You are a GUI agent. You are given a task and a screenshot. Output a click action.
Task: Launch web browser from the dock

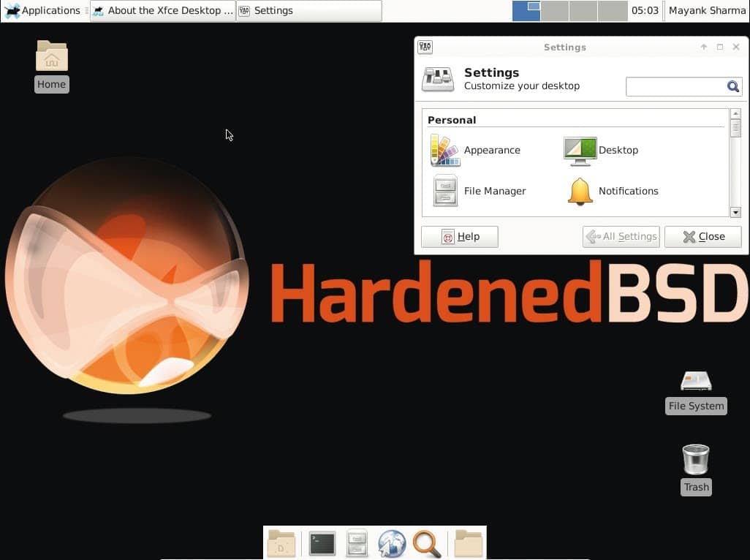pyautogui.click(x=392, y=544)
